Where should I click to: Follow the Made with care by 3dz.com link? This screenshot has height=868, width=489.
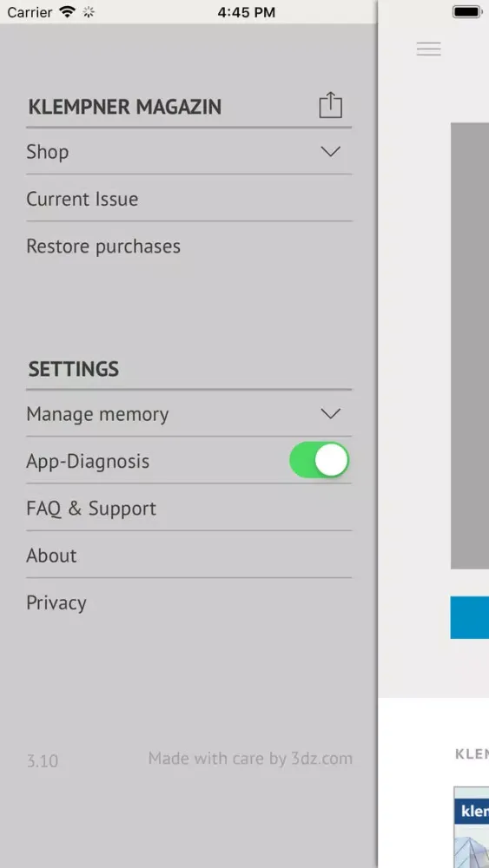[x=250, y=759]
